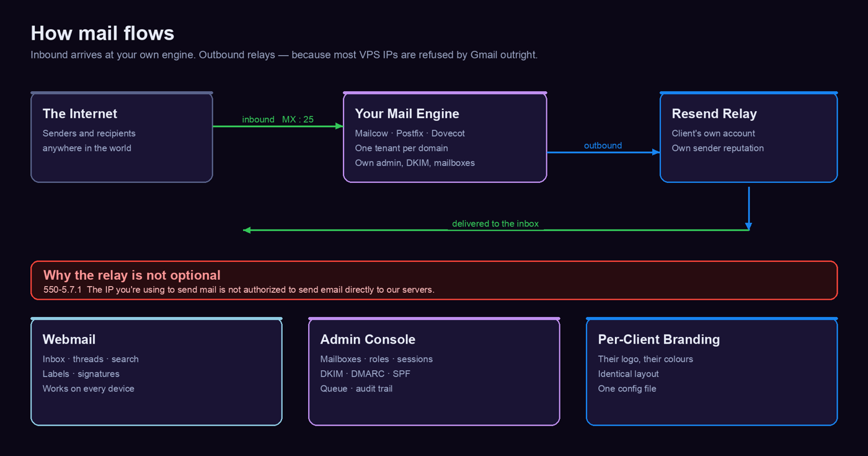Click 'Mailboxes · roles · sessions' line
This screenshot has width=868, height=456.
[x=376, y=359]
